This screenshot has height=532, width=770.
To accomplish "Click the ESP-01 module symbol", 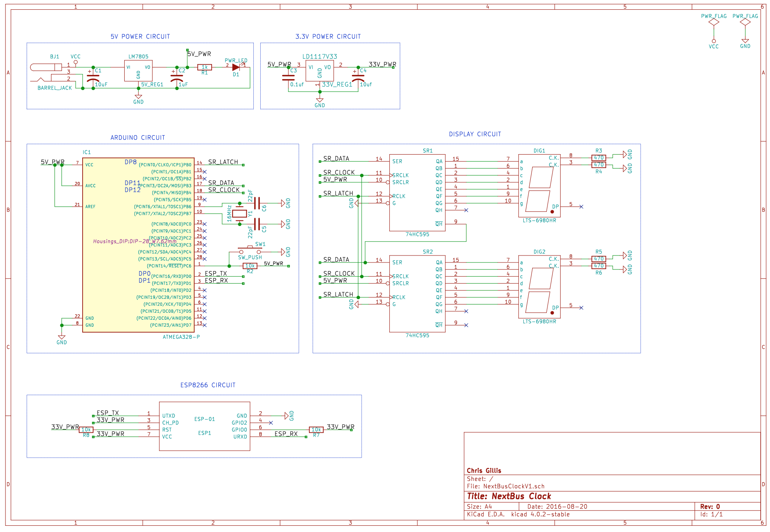I will point(204,426).
